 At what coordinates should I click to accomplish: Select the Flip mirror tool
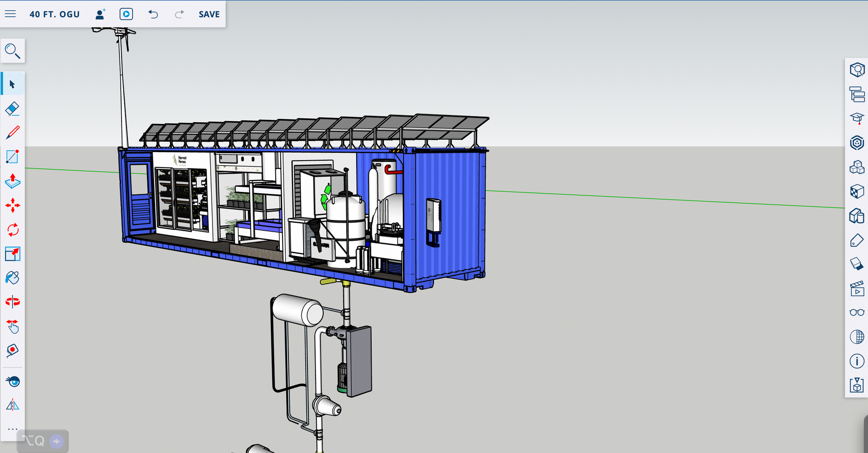13,405
